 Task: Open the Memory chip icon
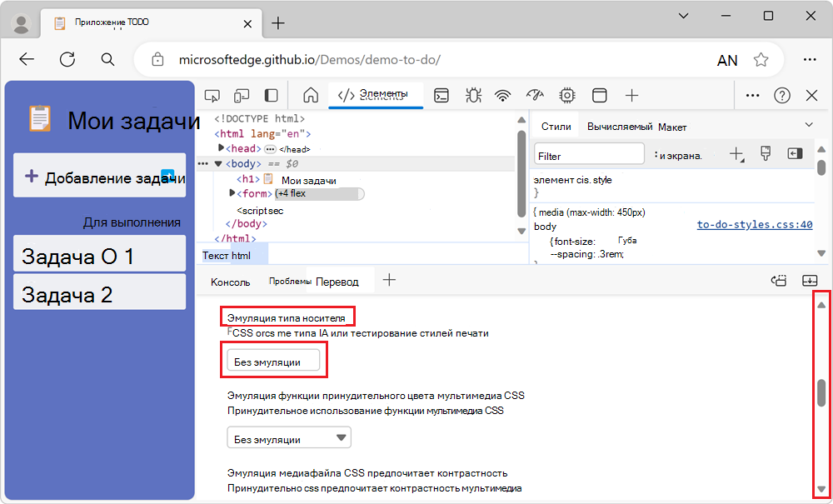(x=567, y=96)
